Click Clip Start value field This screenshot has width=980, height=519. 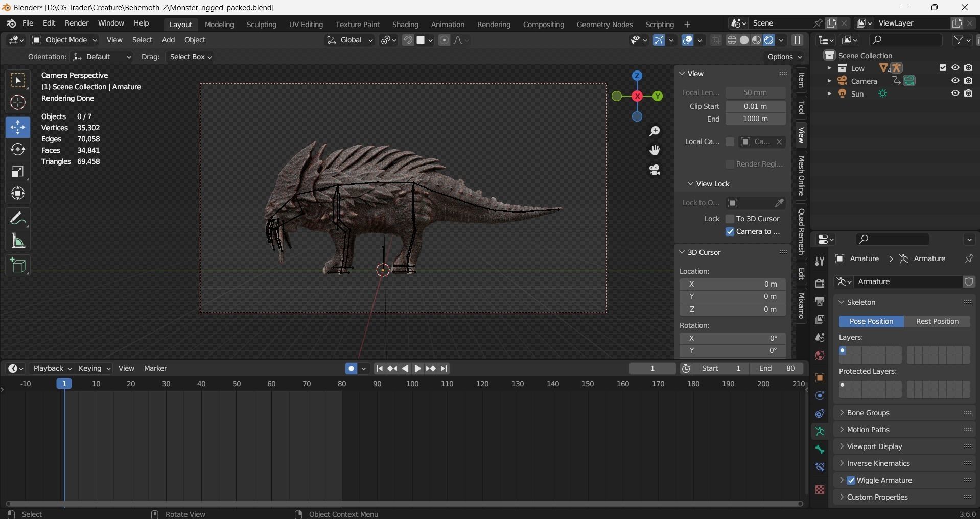click(755, 106)
